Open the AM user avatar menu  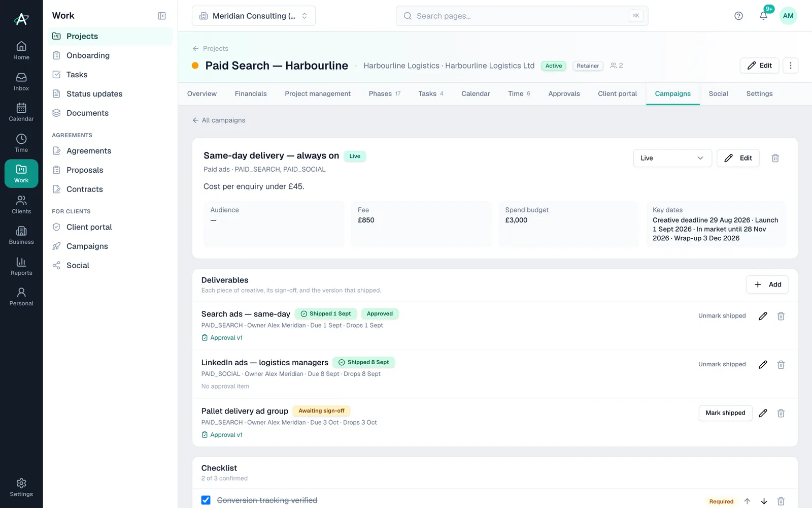(x=788, y=16)
